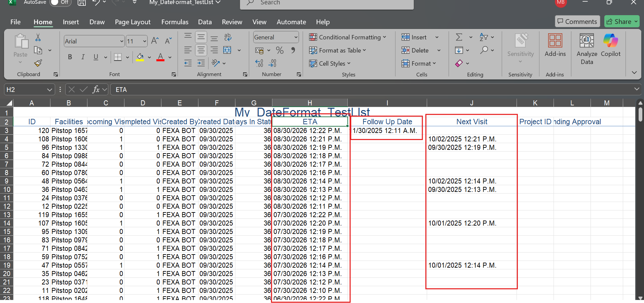Open the Page Layout tab
This screenshot has height=303, width=644.
(x=132, y=22)
